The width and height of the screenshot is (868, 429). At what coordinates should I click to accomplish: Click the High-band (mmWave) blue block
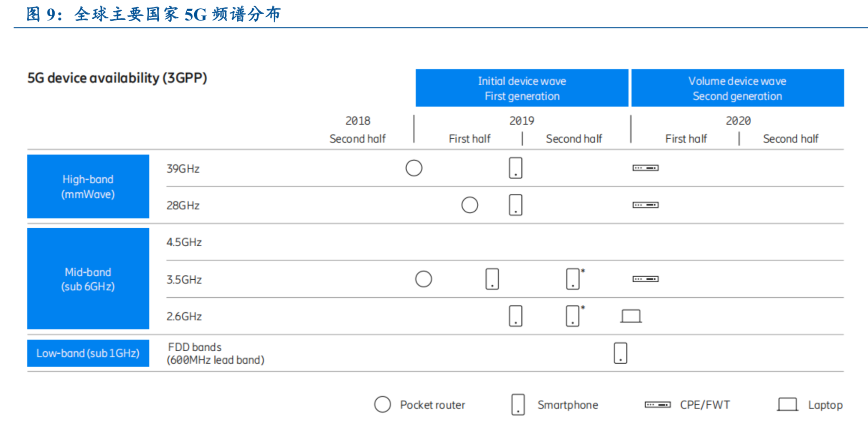pyautogui.click(x=88, y=186)
